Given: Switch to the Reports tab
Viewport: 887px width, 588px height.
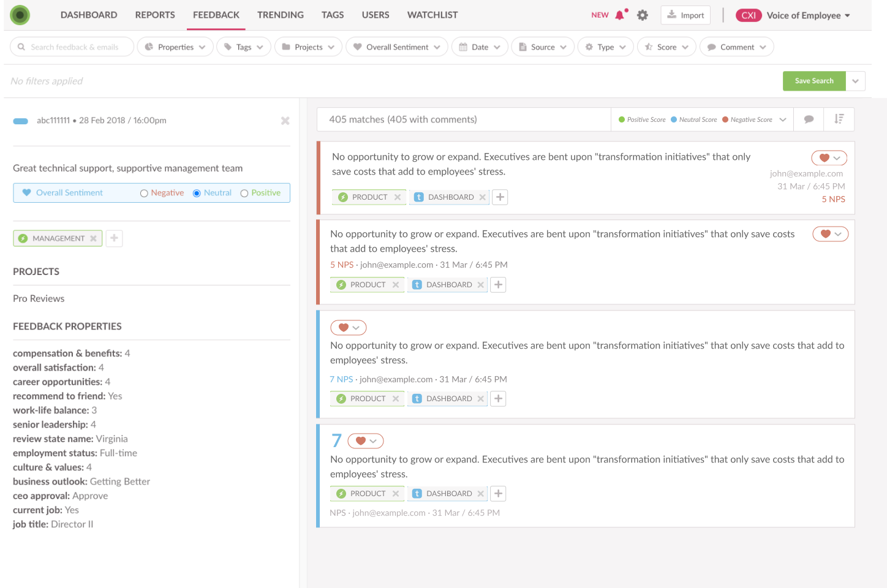Looking at the screenshot, I should (x=155, y=15).
